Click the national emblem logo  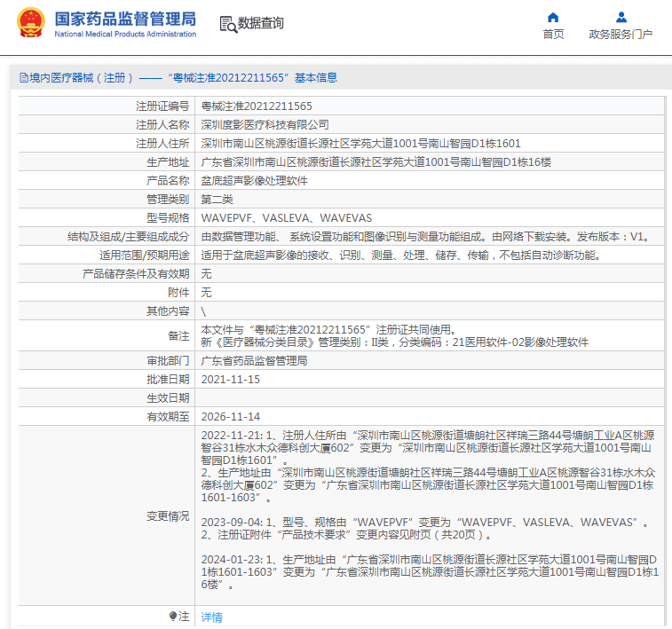pos(31,23)
